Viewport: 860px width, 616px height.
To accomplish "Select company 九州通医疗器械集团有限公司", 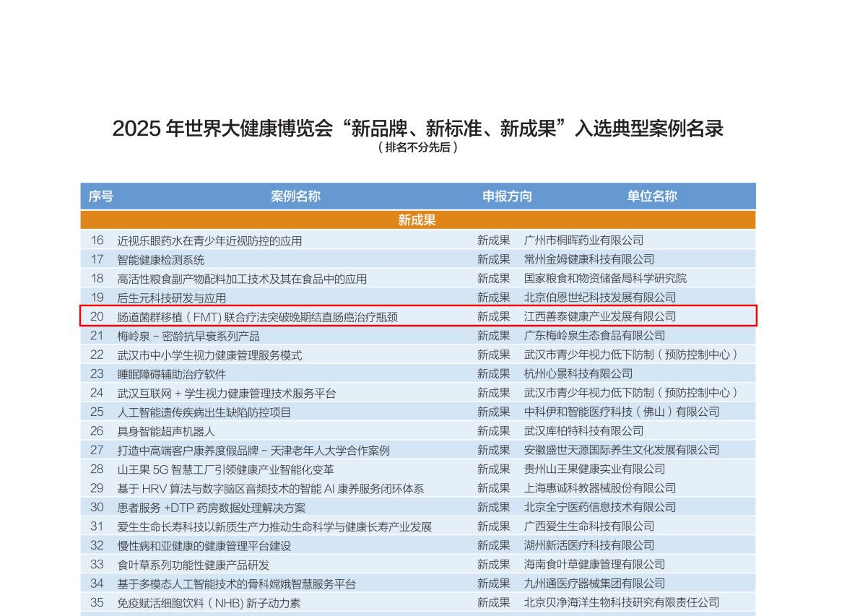I will (594, 584).
